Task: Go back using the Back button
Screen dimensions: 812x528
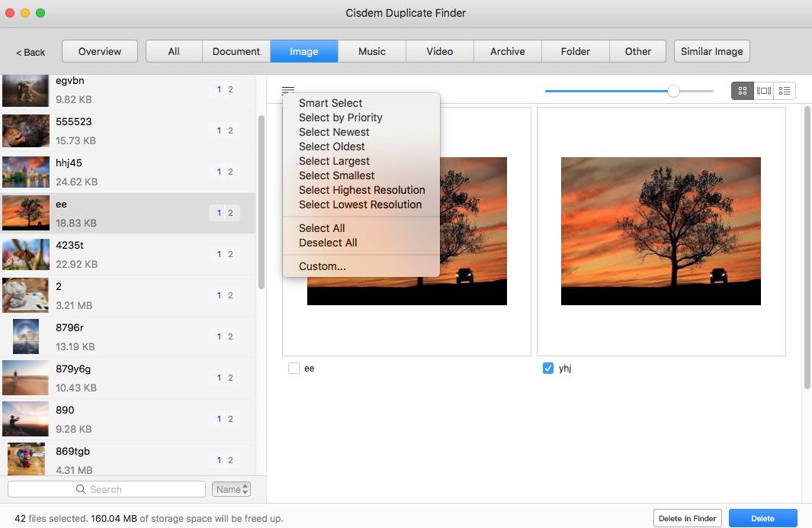Action: coord(30,52)
